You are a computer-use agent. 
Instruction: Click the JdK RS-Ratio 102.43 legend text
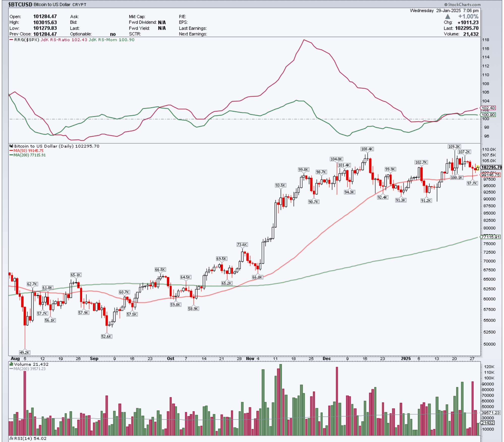[x=64, y=40]
